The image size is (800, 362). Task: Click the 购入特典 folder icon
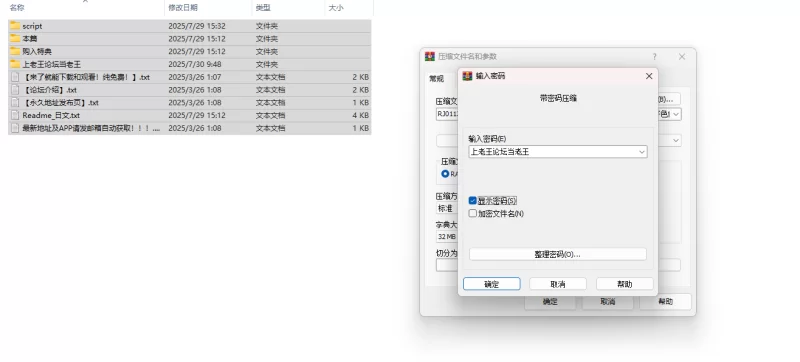point(15,51)
